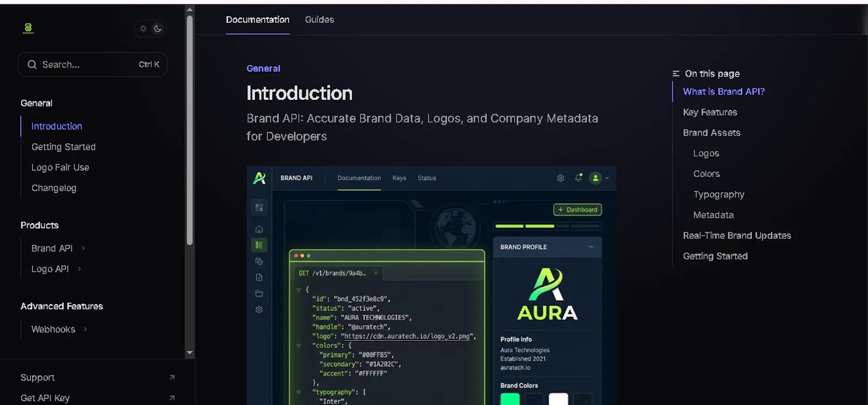Click the On this page list icon
This screenshot has height=405, width=868.
click(676, 73)
